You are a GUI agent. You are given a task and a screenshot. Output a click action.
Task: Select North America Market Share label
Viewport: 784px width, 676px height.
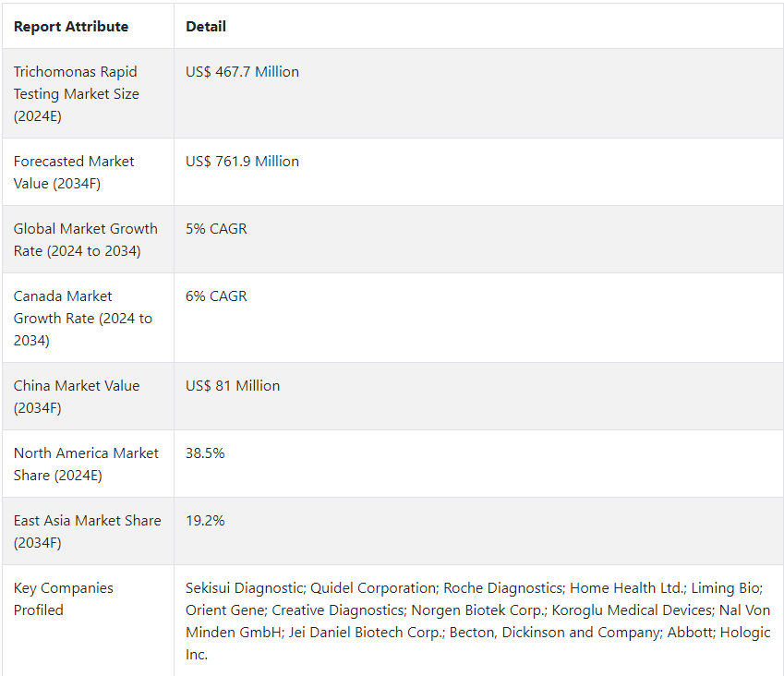pyautogui.click(x=86, y=464)
